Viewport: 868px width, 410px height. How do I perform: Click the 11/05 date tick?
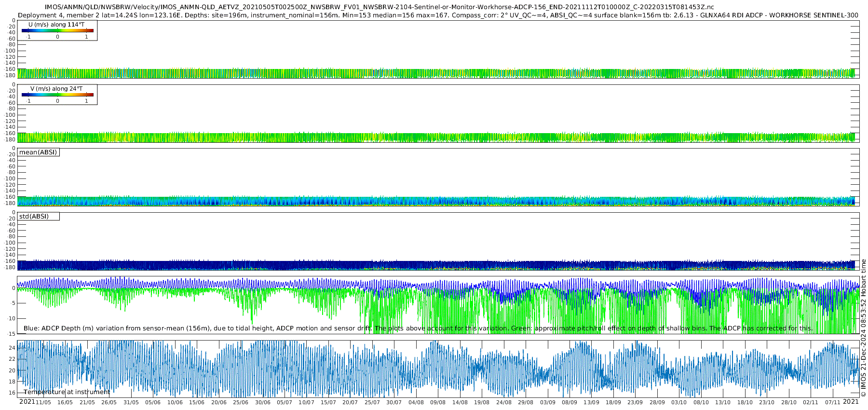click(43, 402)
